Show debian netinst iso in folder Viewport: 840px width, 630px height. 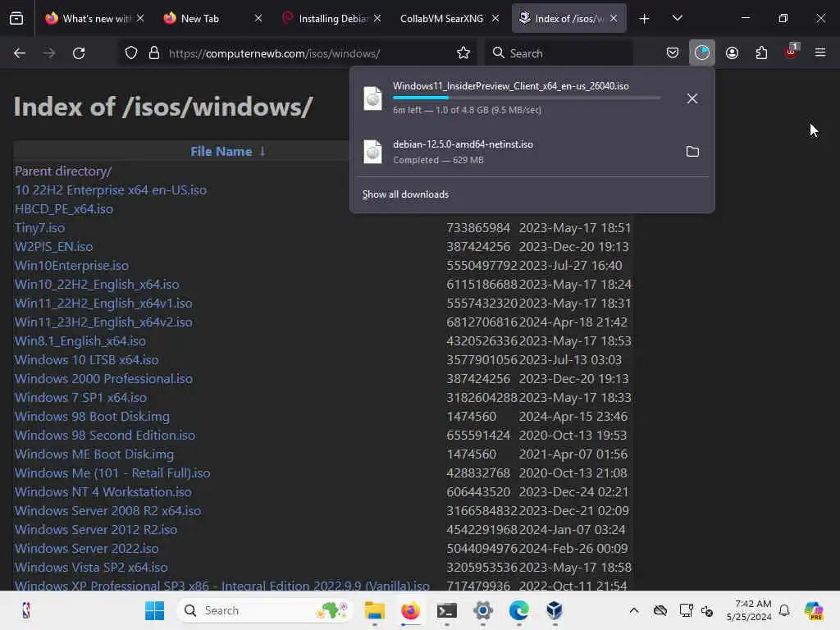692,152
